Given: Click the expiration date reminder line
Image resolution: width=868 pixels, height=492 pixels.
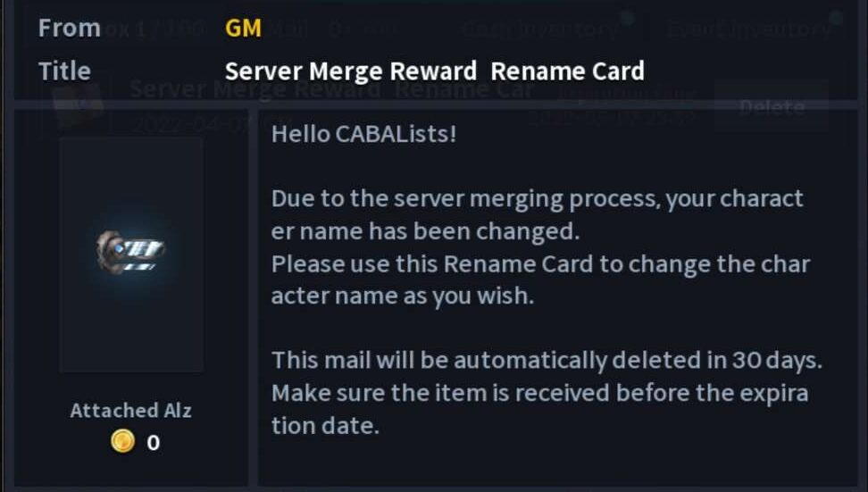Looking at the screenshot, I should pyautogui.click(x=539, y=393).
